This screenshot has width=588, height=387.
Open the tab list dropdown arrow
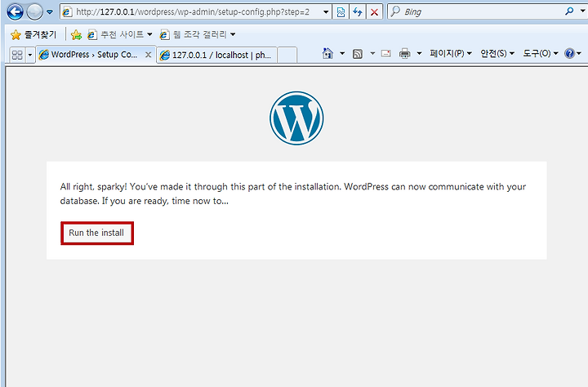pyautogui.click(x=30, y=56)
